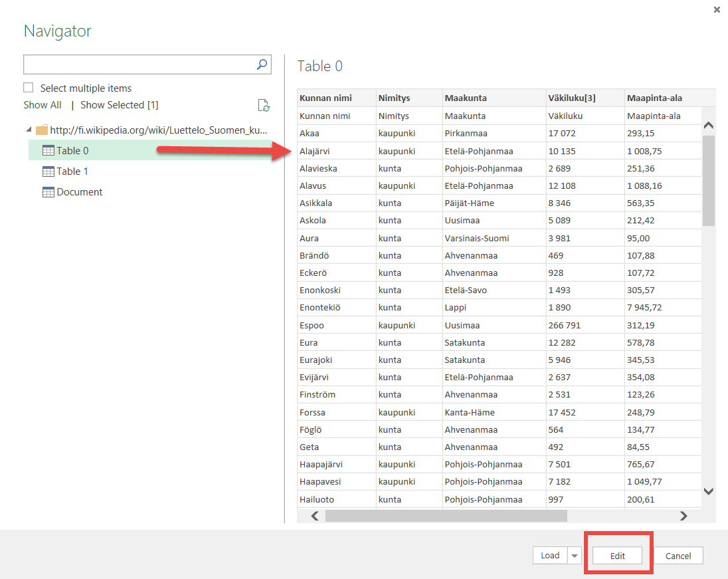
Task: Click the search magnifier icon
Action: point(262,64)
